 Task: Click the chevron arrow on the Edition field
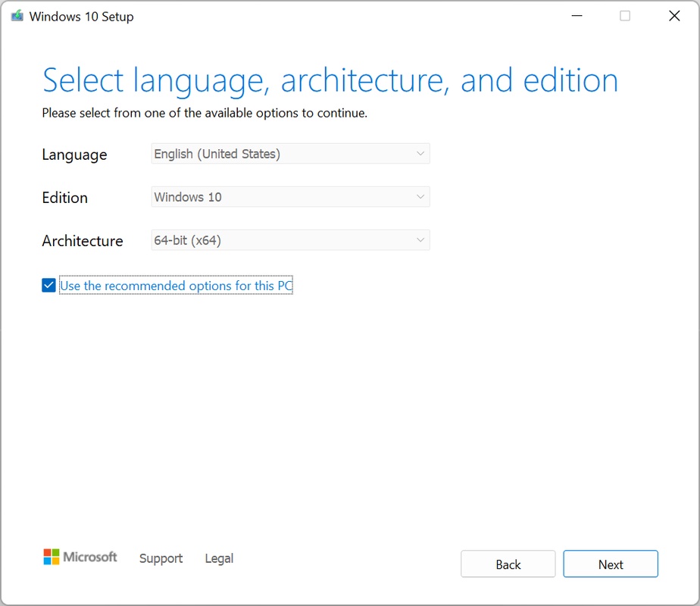[420, 197]
